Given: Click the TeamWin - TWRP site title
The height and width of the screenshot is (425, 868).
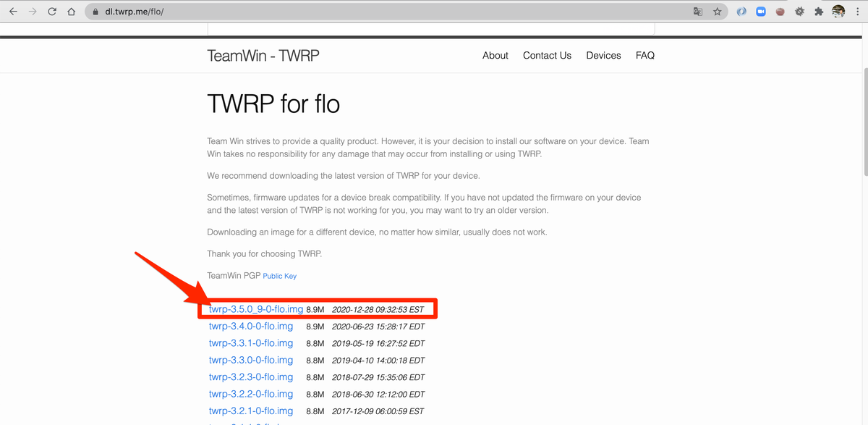Looking at the screenshot, I should [263, 56].
